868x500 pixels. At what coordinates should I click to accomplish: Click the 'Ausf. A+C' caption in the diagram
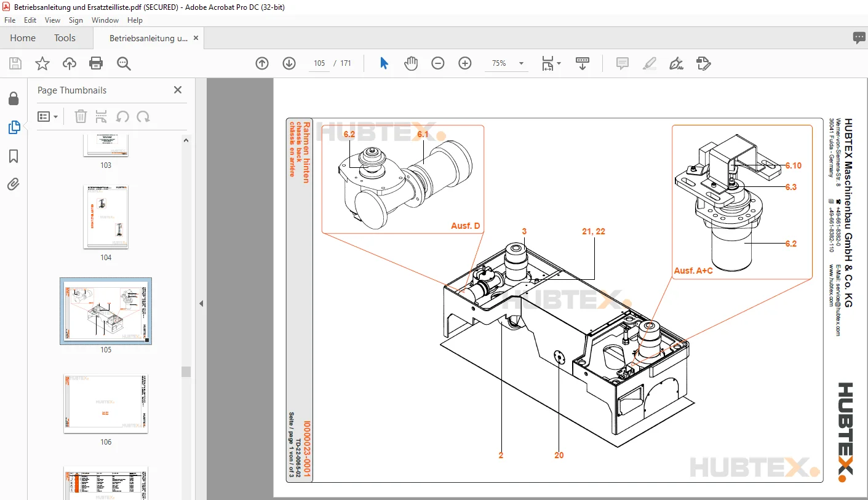(693, 271)
